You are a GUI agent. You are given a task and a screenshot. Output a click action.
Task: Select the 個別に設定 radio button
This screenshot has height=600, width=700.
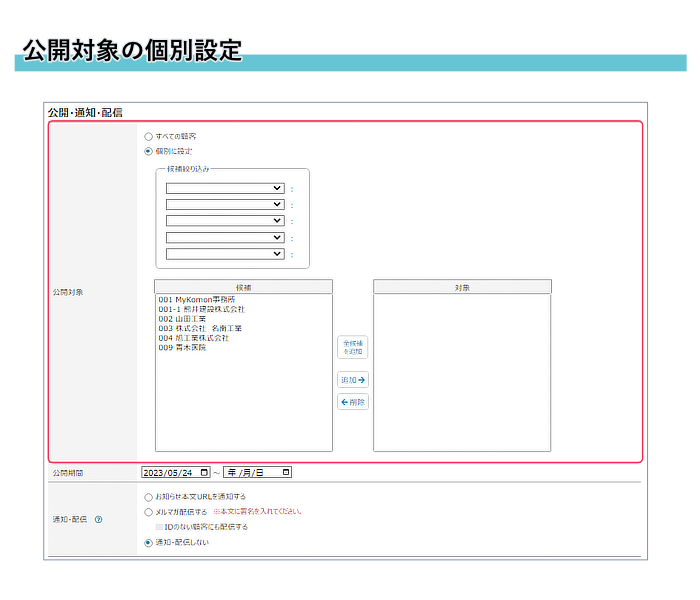149,152
